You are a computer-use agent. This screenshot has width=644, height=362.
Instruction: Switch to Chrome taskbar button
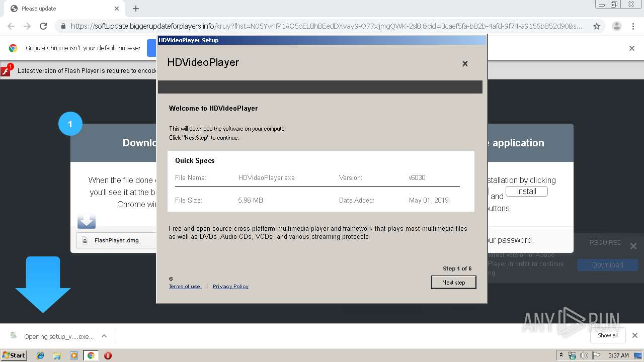(91, 355)
